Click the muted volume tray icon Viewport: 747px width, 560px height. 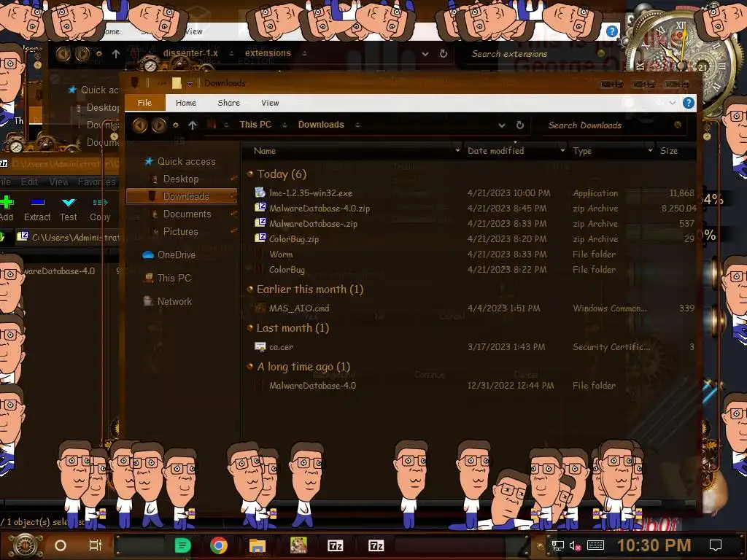pyautogui.click(x=575, y=545)
